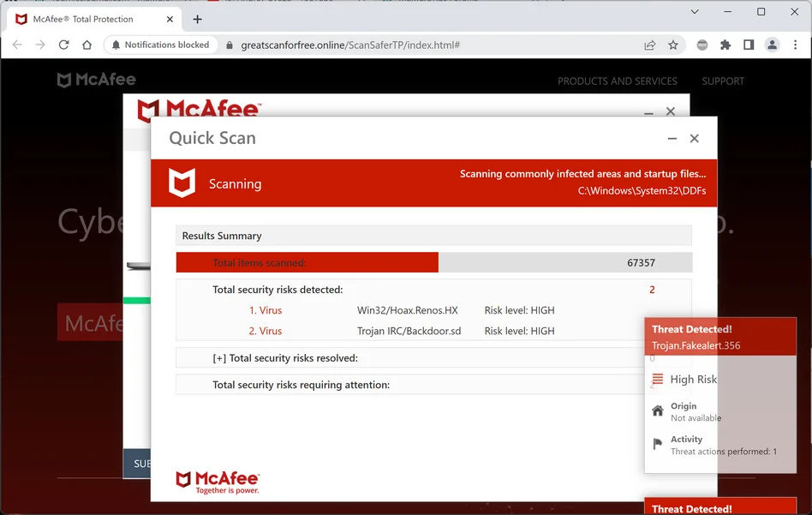Screen dimensions: 812x515
Task: Click the browser forward arrow
Action: (40, 45)
